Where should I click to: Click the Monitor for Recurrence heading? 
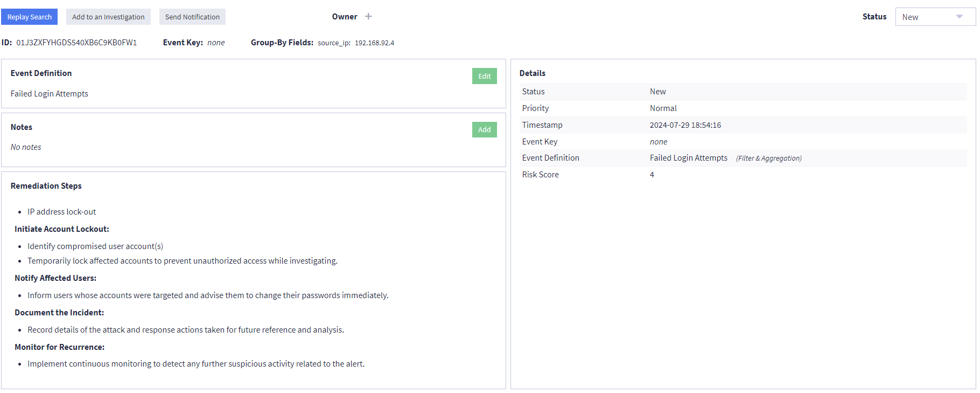60,347
